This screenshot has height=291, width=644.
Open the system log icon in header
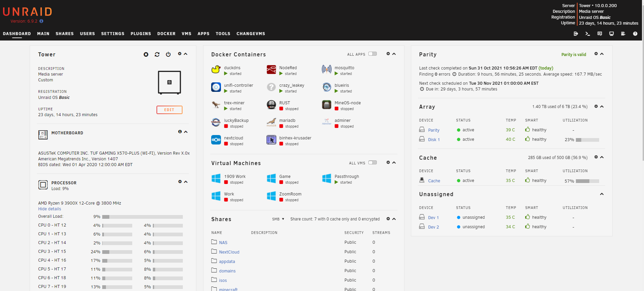(623, 34)
